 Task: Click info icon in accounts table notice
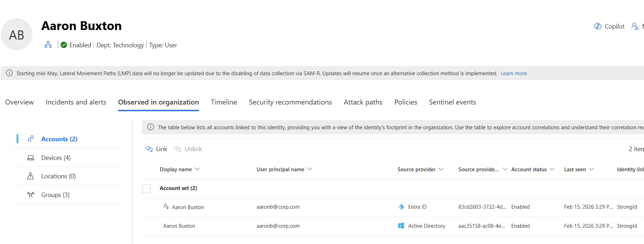151,127
